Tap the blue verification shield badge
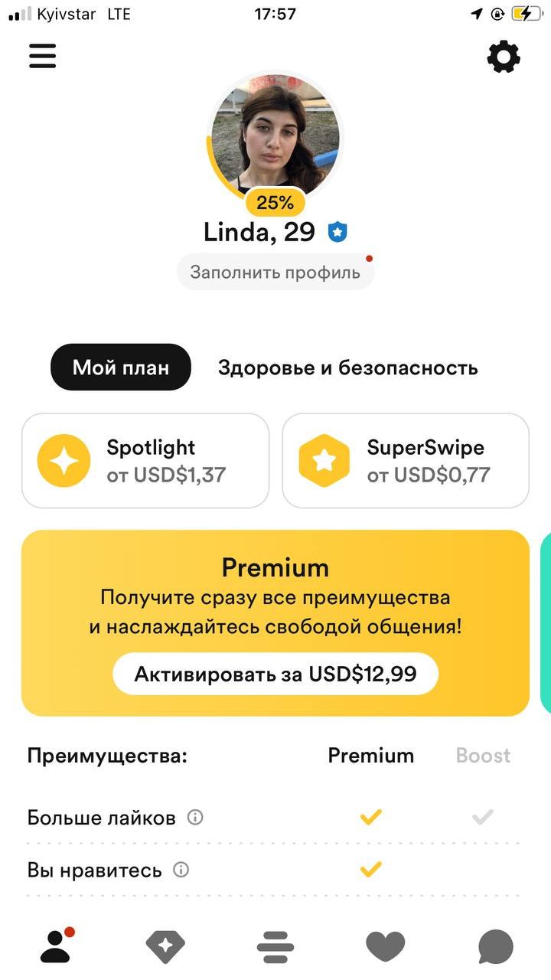551x980 pixels. tap(337, 232)
